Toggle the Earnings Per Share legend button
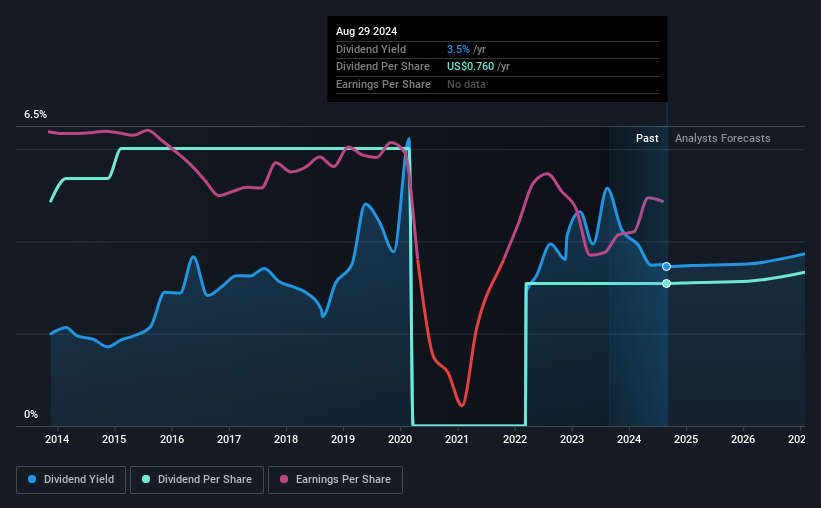The image size is (821, 508). coord(335,480)
